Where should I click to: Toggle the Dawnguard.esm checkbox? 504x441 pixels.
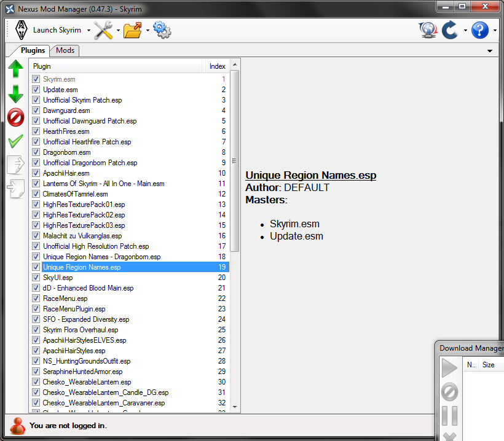pyautogui.click(x=36, y=111)
